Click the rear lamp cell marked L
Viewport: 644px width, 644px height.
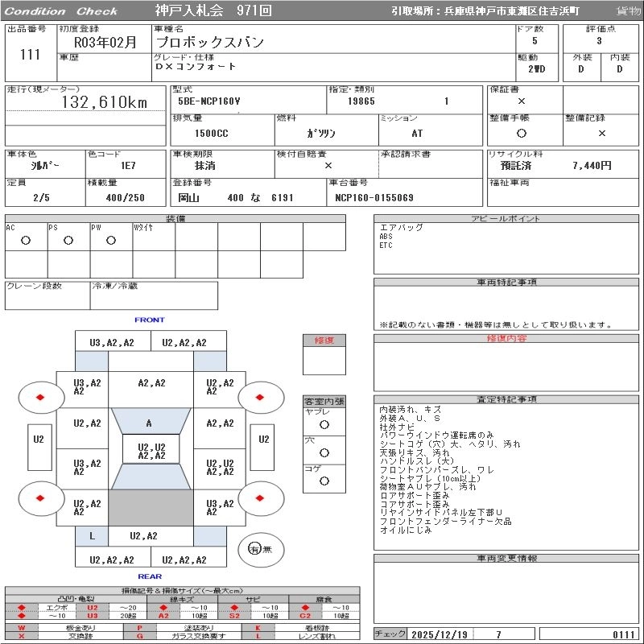pos(92,535)
